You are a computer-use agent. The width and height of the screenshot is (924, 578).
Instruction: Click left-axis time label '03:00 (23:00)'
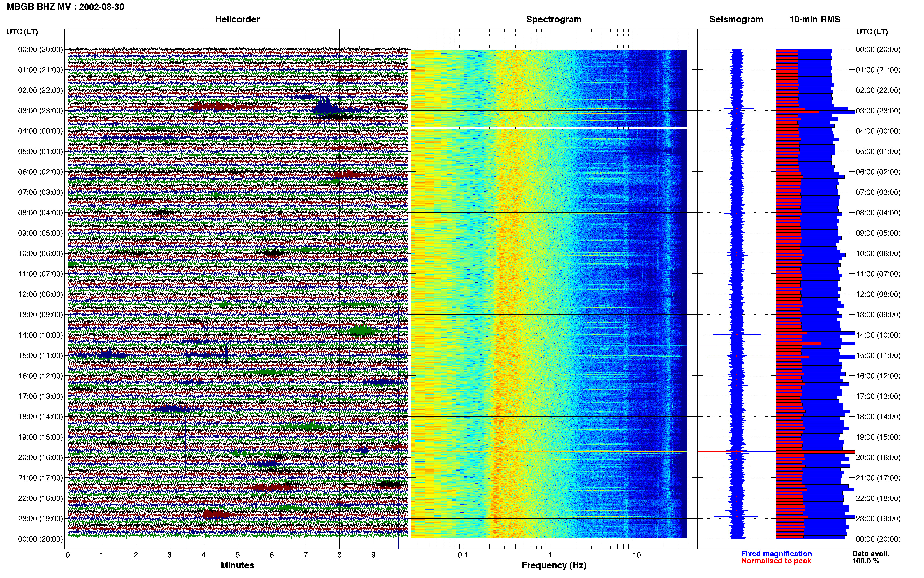pos(41,111)
